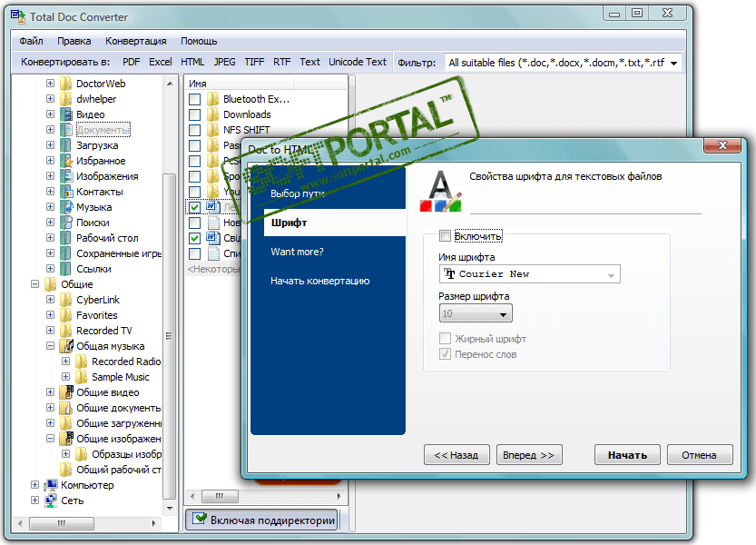The height and width of the screenshot is (545, 756).
Task: Click the Компьютер icon in tree
Action: click(x=51, y=485)
